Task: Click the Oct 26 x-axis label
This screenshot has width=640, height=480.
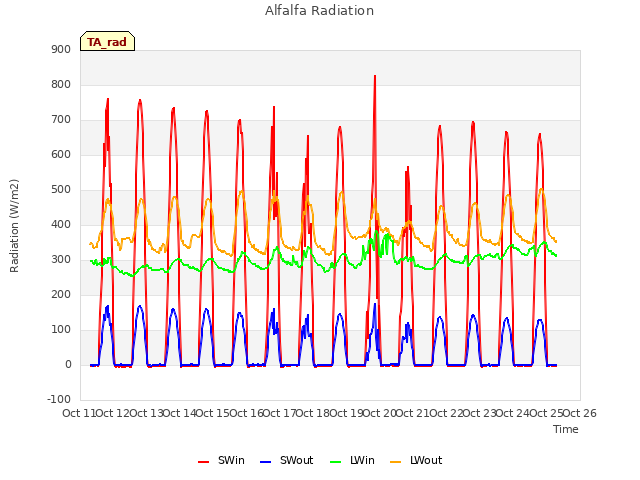Action: click(x=580, y=413)
